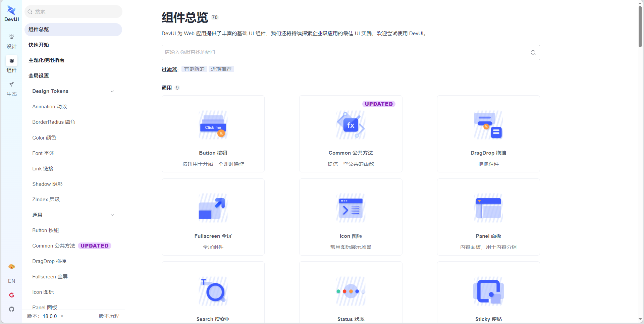The image size is (644, 324).
Task: Click the card title Fullscreen 全屏
Action: (x=213, y=236)
